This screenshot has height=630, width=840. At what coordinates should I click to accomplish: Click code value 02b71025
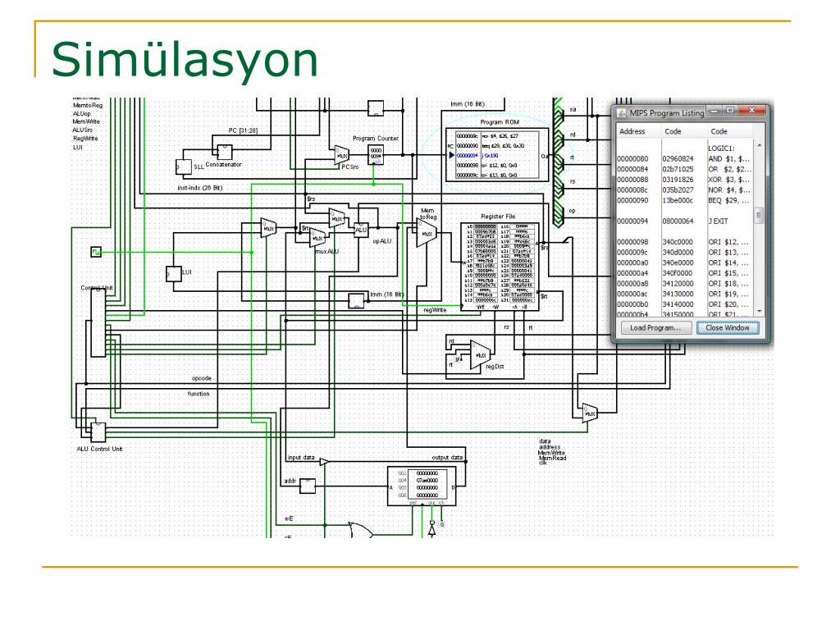(x=678, y=169)
